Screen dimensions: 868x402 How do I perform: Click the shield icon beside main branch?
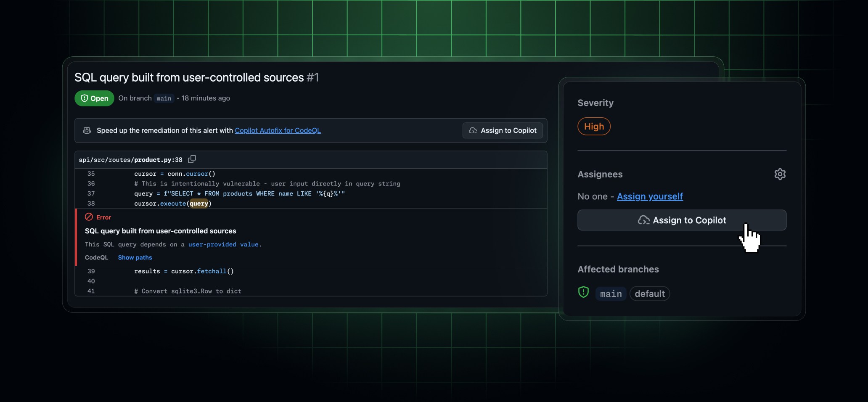583,292
